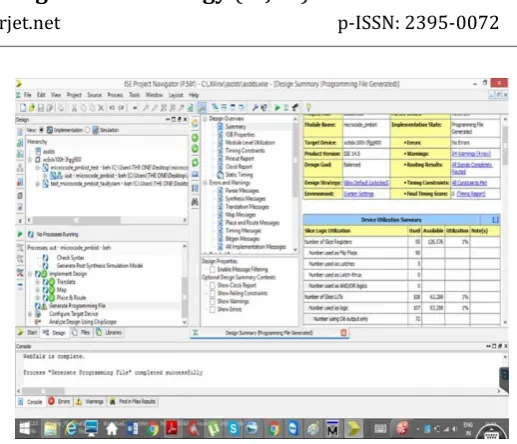The width and height of the screenshot is (517, 444).
Task: Click the green play icon beside No Processes Running
Action: point(20,234)
